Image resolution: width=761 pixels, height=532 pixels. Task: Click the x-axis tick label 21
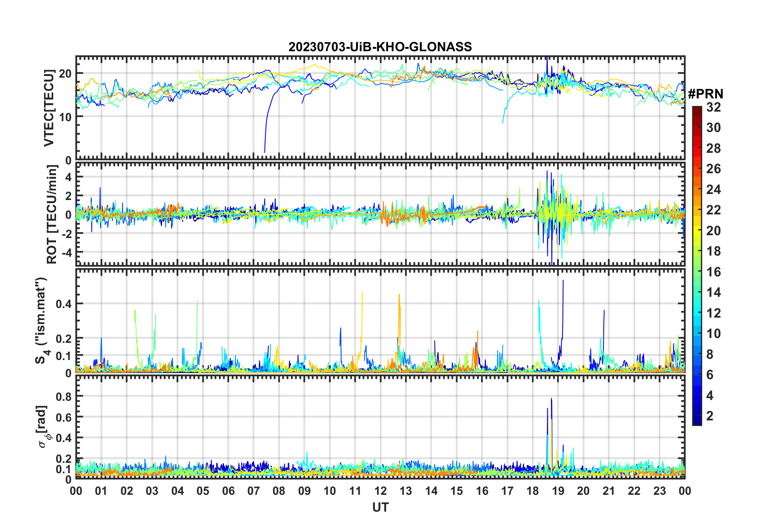pos(609,491)
